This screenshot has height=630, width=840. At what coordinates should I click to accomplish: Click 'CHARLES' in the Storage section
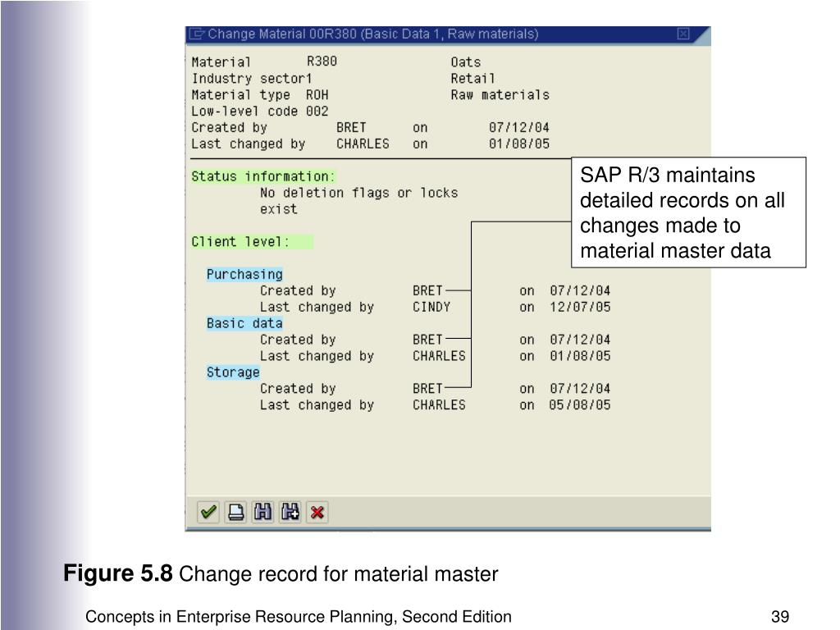439,405
